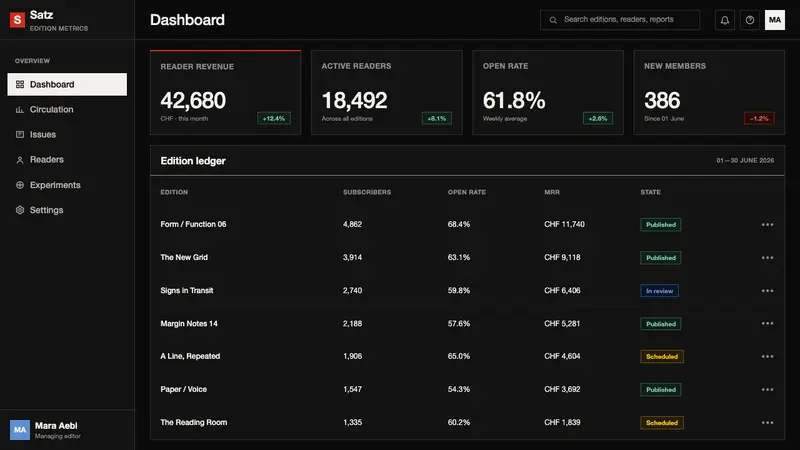The width and height of the screenshot is (800, 450).
Task: Open the help question mark icon
Action: [x=749, y=20]
